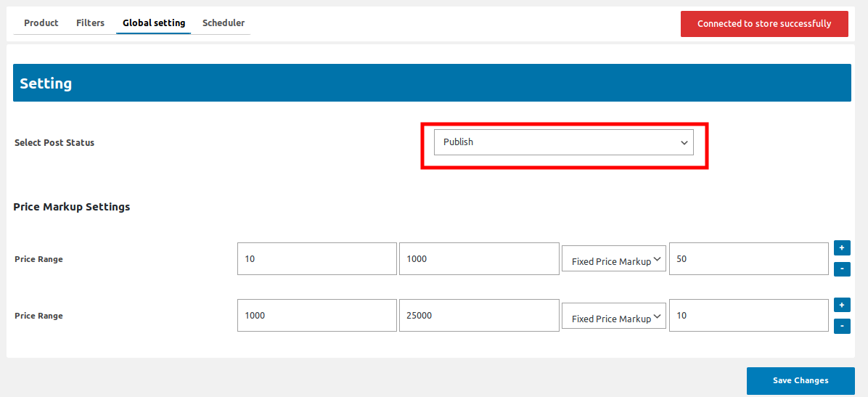Switch to the Product tab
Screen dimensions: 868x397
tap(41, 23)
